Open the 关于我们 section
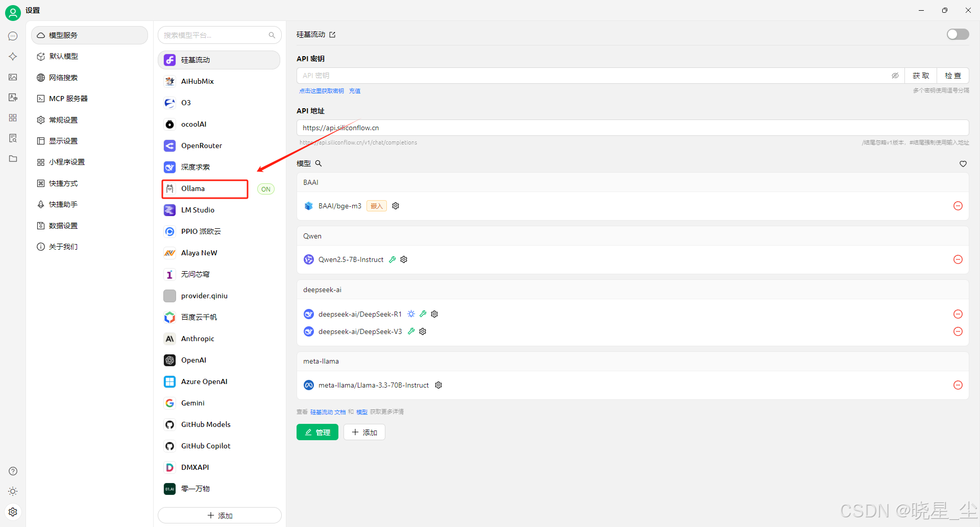 pyautogui.click(x=89, y=247)
